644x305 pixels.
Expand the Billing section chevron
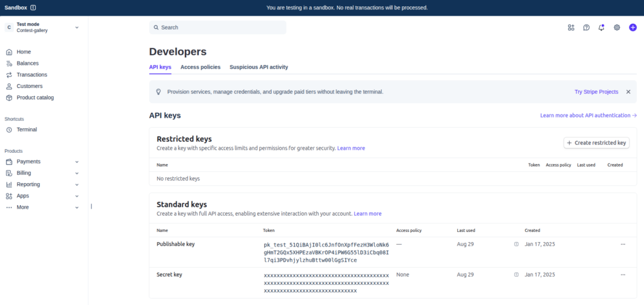tap(77, 173)
